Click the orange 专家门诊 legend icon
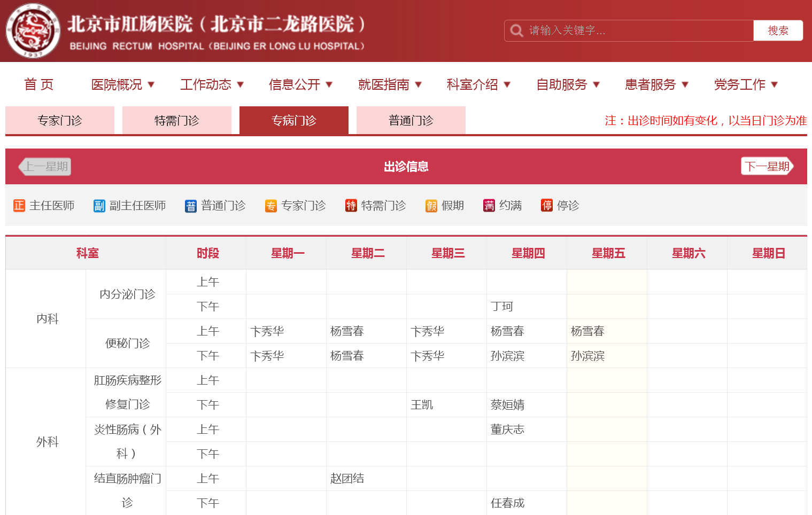The image size is (812, 515). [271, 206]
